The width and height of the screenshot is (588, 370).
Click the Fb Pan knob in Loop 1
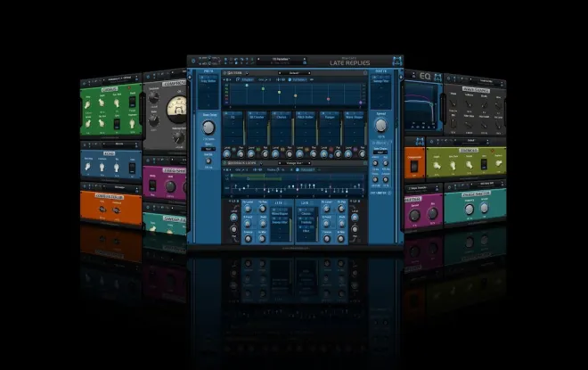pyautogui.click(x=263, y=209)
